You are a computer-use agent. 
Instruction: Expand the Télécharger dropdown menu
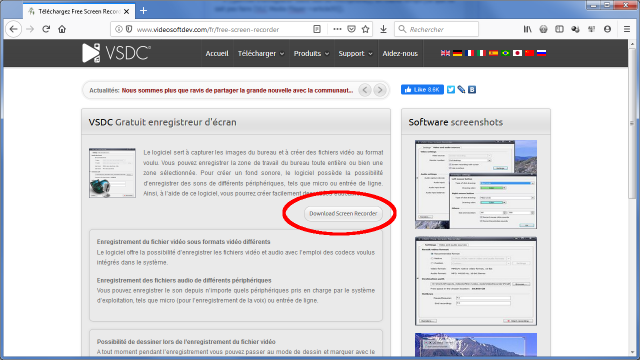[x=261, y=53]
